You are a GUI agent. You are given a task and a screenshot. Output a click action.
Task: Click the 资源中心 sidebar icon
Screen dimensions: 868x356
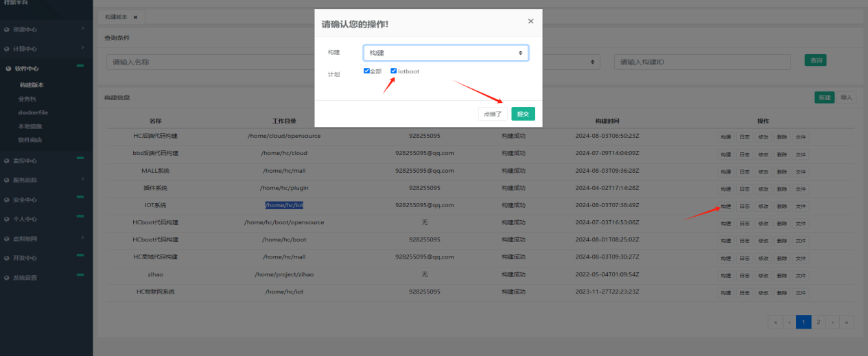7,30
